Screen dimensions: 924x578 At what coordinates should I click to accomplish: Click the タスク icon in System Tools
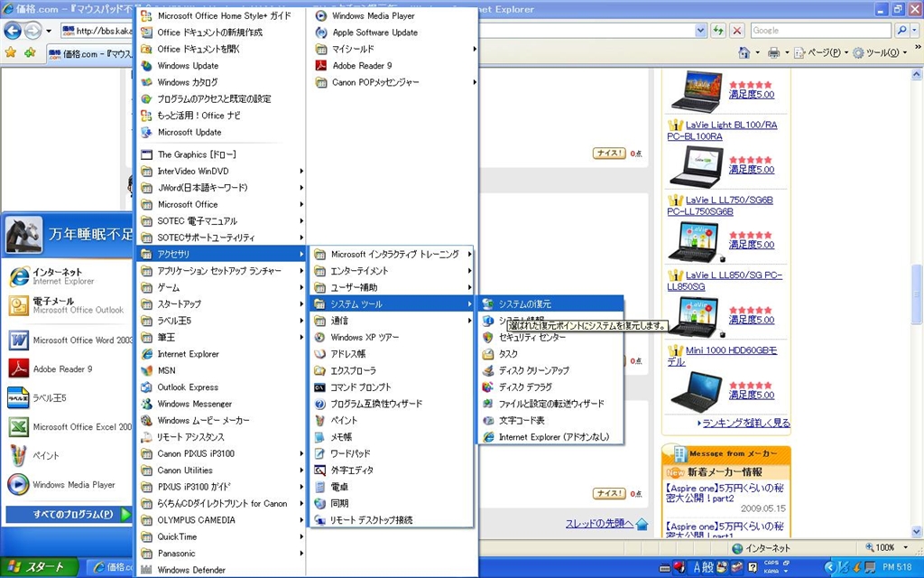click(x=488, y=354)
